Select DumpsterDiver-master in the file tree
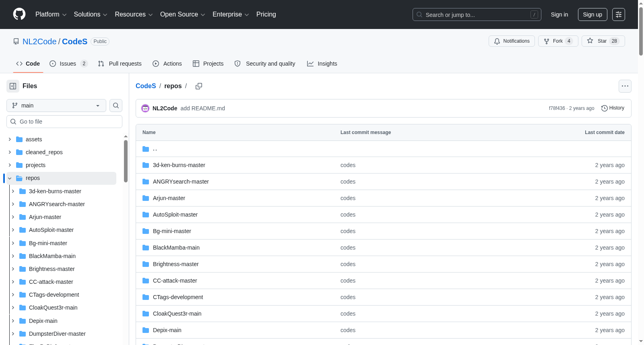The image size is (644, 345). (57, 334)
